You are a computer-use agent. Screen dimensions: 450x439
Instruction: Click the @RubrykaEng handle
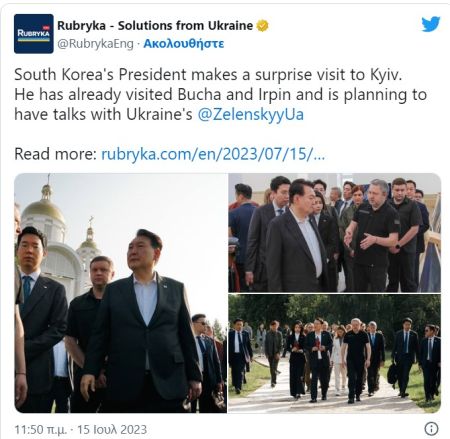pyautogui.click(x=95, y=44)
